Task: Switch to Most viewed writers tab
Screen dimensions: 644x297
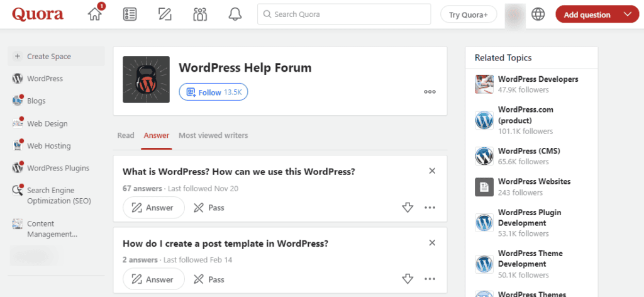Action: coord(213,135)
